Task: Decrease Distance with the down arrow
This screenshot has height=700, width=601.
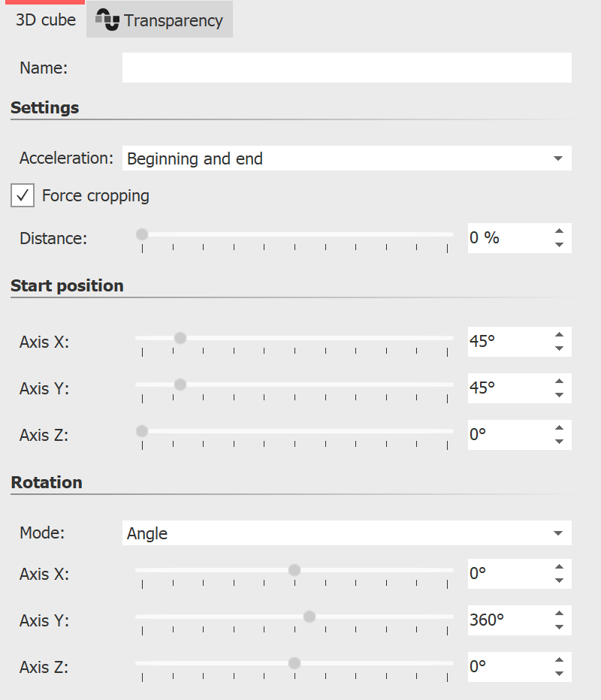Action: coord(558,245)
